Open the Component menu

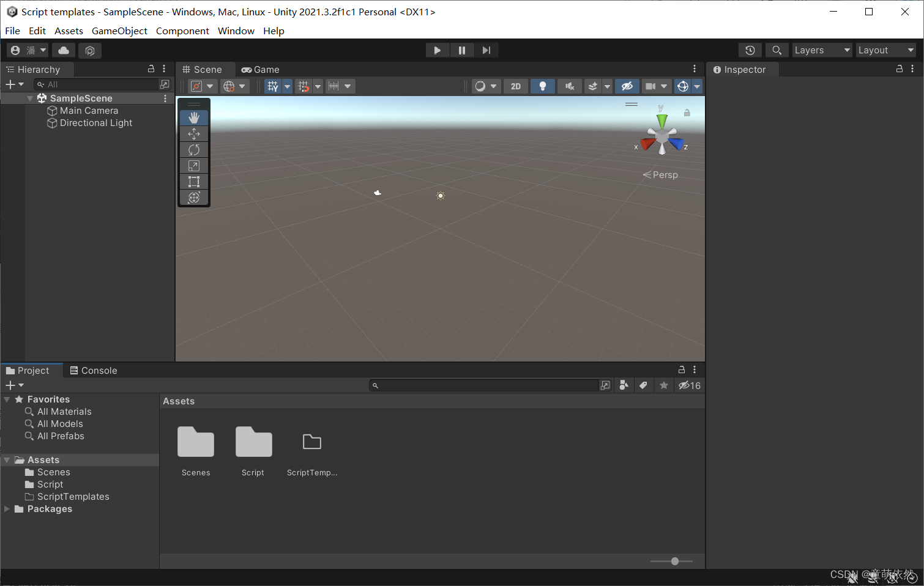[x=182, y=31]
